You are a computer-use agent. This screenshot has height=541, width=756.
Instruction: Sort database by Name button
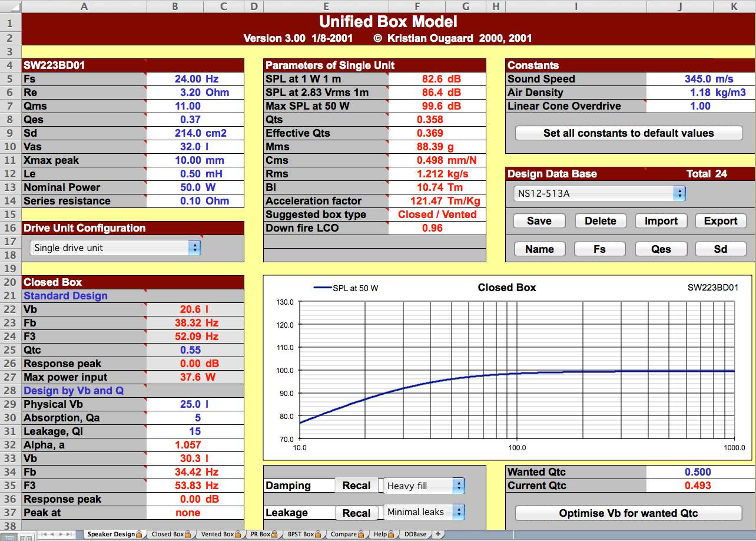(539, 249)
